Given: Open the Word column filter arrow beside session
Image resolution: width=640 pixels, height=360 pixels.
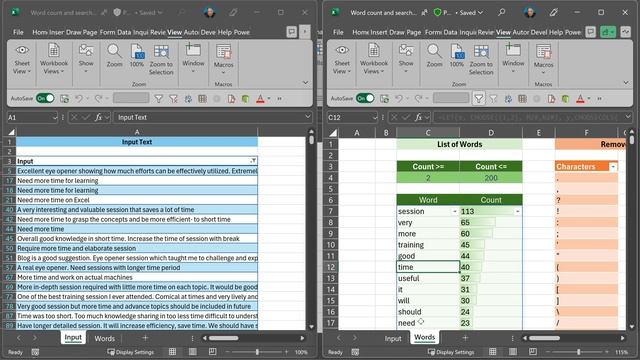Looking at the screenshot, I should point(455,211).
